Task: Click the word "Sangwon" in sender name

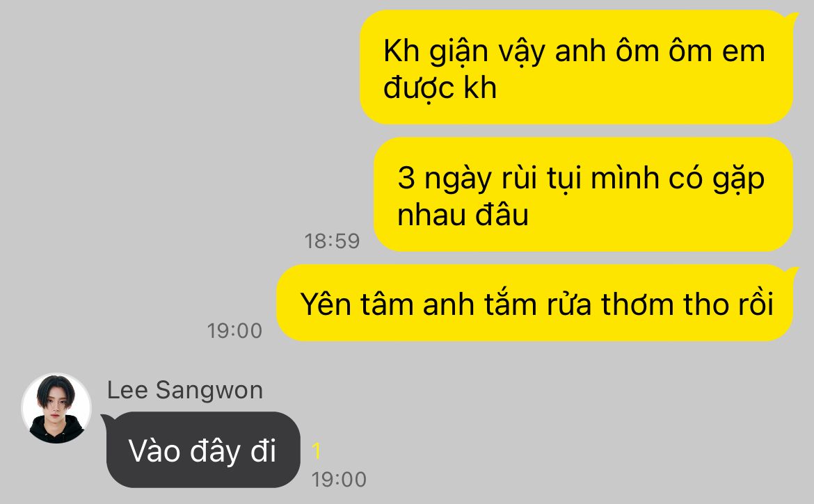Action: (209, 391)
